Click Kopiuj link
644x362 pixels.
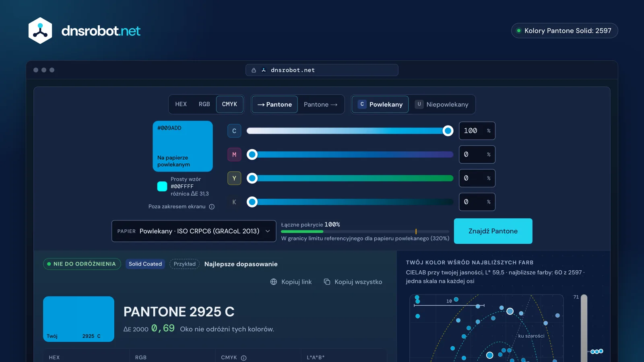[x=291, y=282]
